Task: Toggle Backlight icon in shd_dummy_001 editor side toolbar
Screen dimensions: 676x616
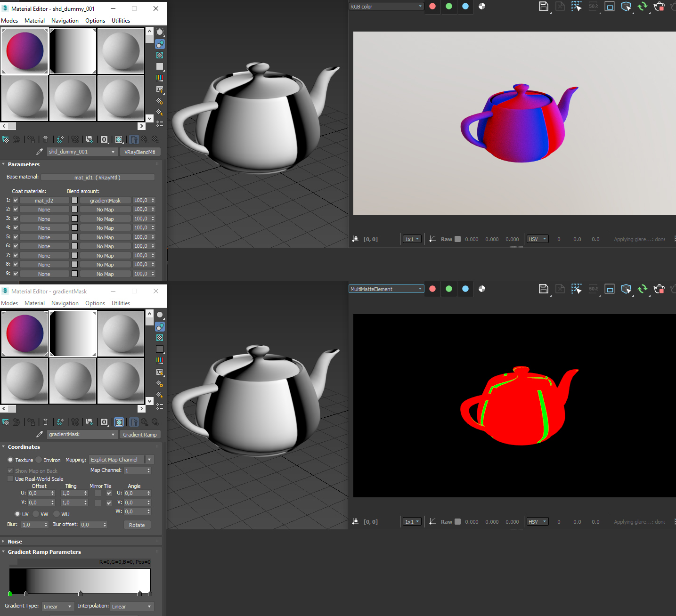Action: 160,44
